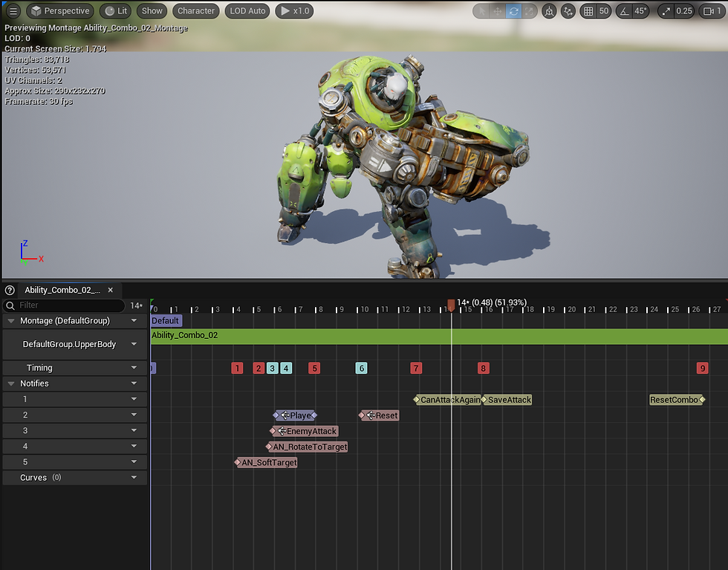Select the Scale transform tool icon
728x570 pixels.
(x=530, y=11)
